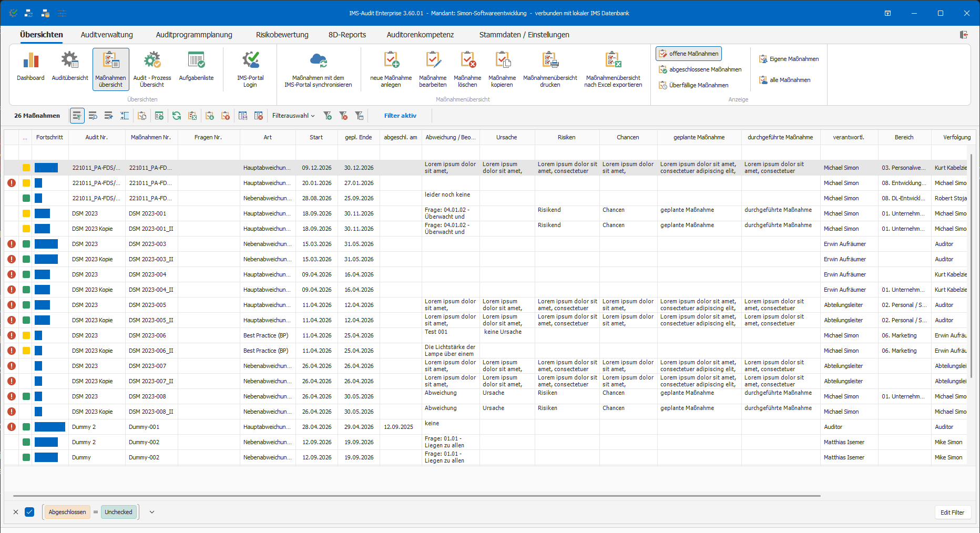980x533 pixels.
Task: Click the remove filter funnel icon
Action: 343,116
